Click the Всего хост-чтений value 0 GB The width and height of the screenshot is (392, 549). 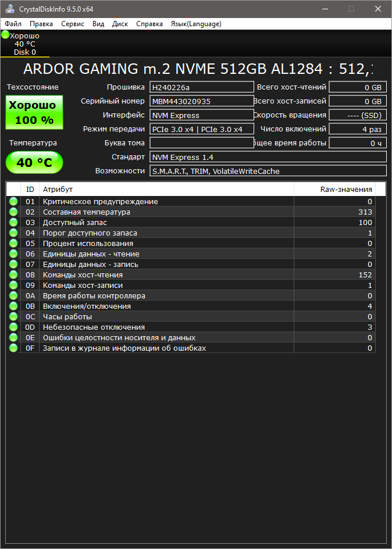(358, 87)
